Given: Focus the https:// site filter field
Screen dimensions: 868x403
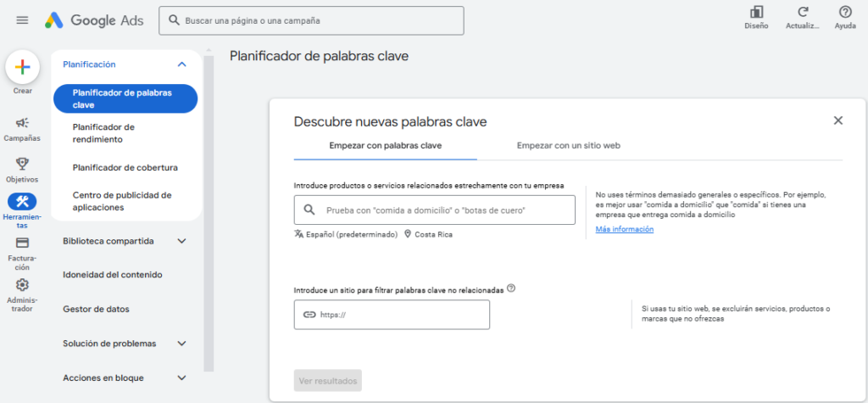Looking at the screenshot, I should click(x=392, y=315).
